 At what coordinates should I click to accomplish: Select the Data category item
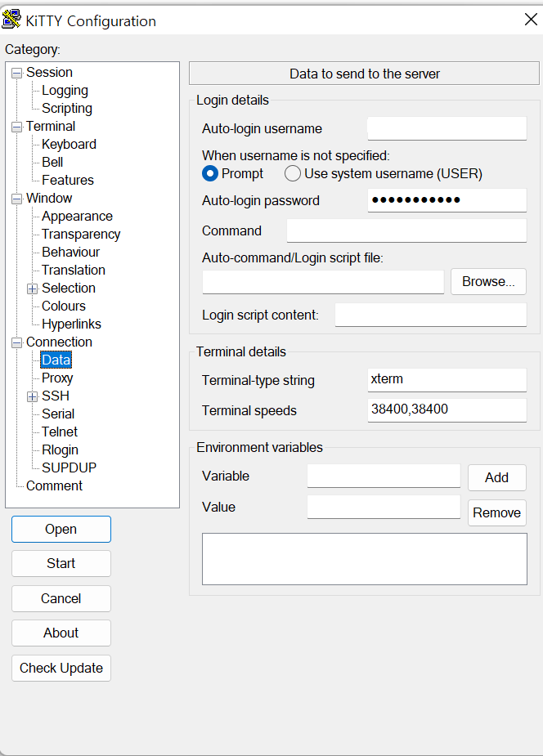56,360
